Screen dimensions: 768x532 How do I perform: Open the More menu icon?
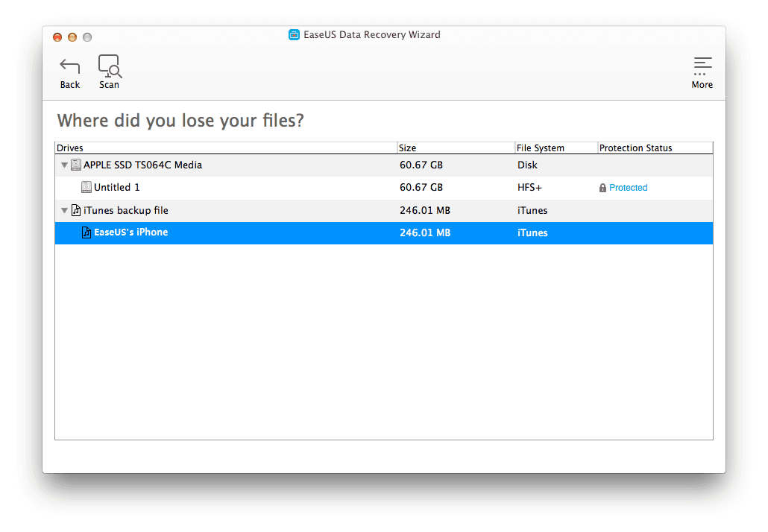point(702,66)
